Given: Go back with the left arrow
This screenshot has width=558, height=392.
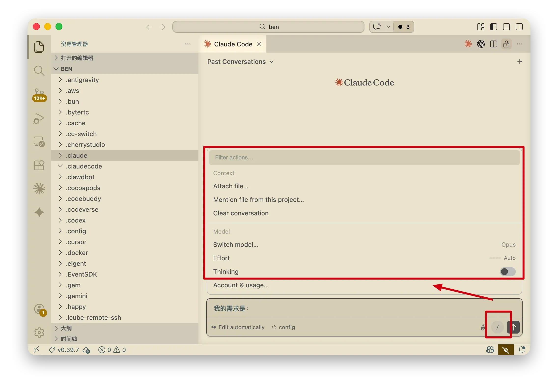Looking at the screenshot, I should [x=149, y=27].
